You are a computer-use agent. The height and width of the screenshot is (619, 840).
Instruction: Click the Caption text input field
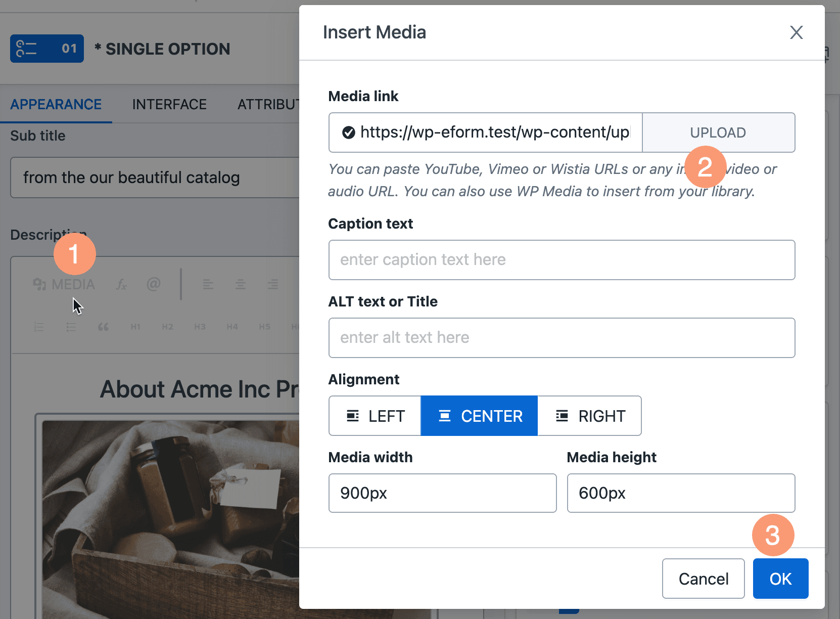point(562,260)
